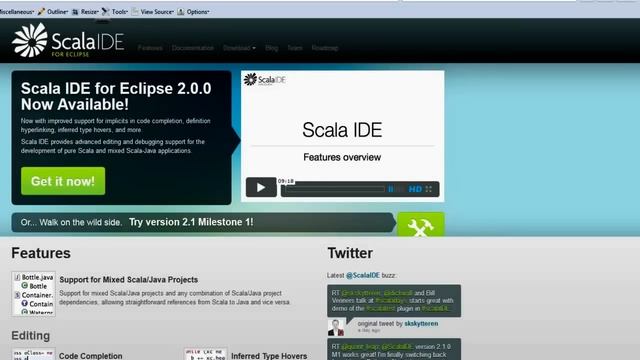Adjust the video volume bars
This screenshot has width=640, height=360.
[396, 189]
